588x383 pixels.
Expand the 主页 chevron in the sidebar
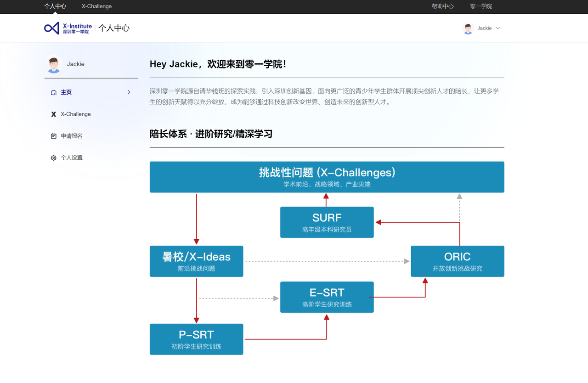(x=129, y=92)
